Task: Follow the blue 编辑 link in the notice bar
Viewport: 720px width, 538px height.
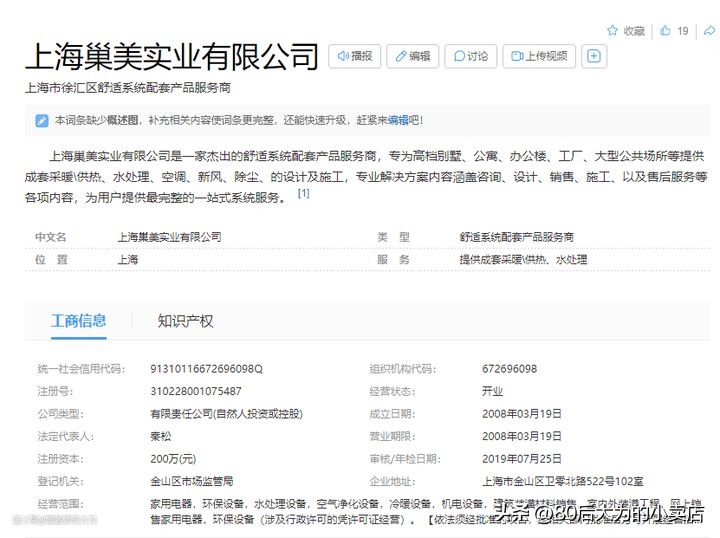Action: pyautogui.click(x=398, y=120)
